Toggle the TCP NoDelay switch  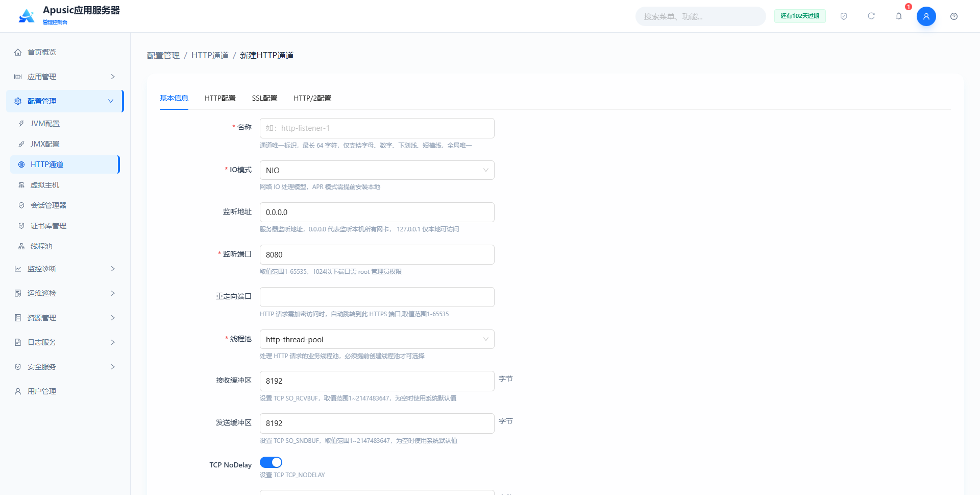point(271,462)
